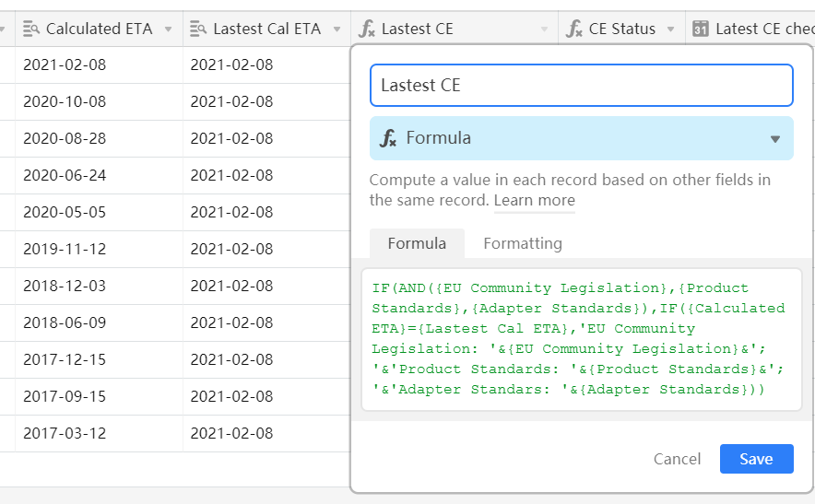Expand the CE Status column dropdown arrow
The image size is (815, 504).
[670, 29]
